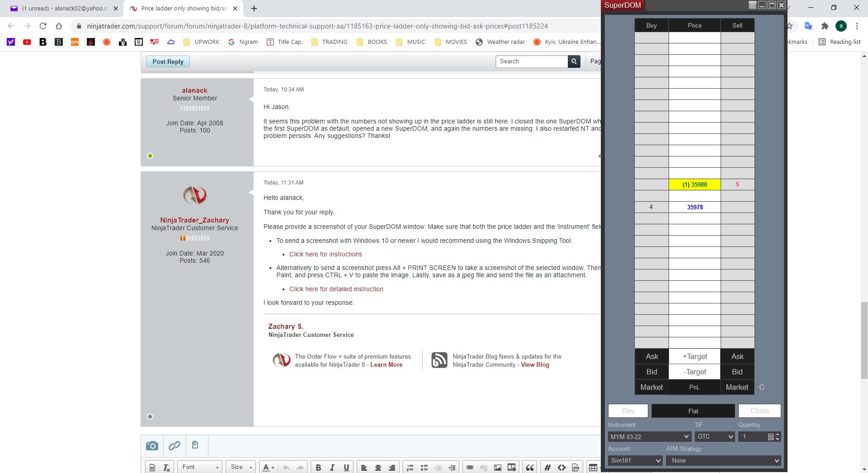The height and width of the screenshot is (473, 868).
Task: Switch to the Yahoo mail tab
Action: point(64,9)
